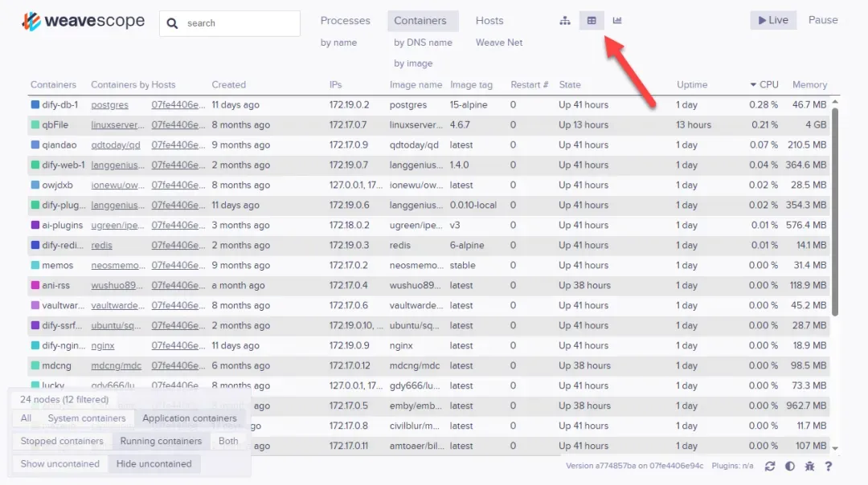Click the 24 nodes filtered label
This screenshot has width=868, height=485.
pyautogui.click(x=64, y=399)
